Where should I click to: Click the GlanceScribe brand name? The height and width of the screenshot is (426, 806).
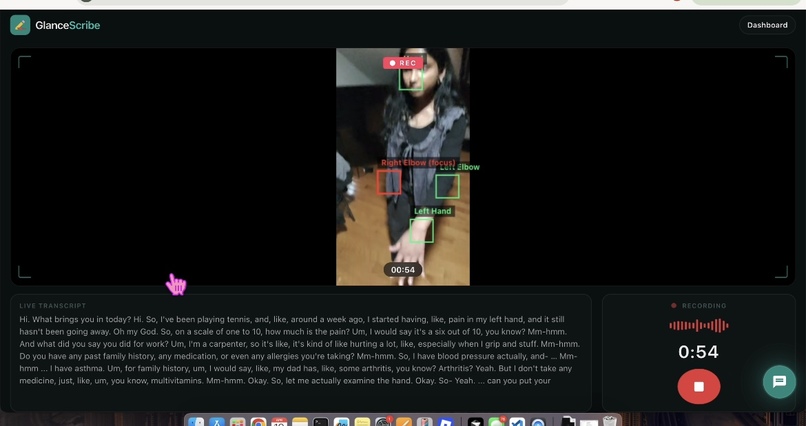68,25
